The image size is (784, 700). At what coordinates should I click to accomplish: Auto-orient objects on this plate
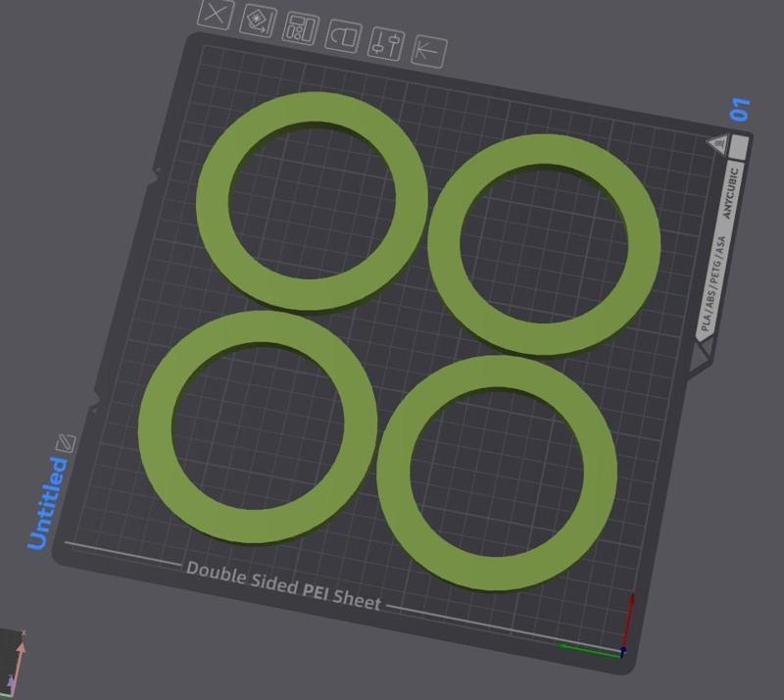[x=258, y=21]
